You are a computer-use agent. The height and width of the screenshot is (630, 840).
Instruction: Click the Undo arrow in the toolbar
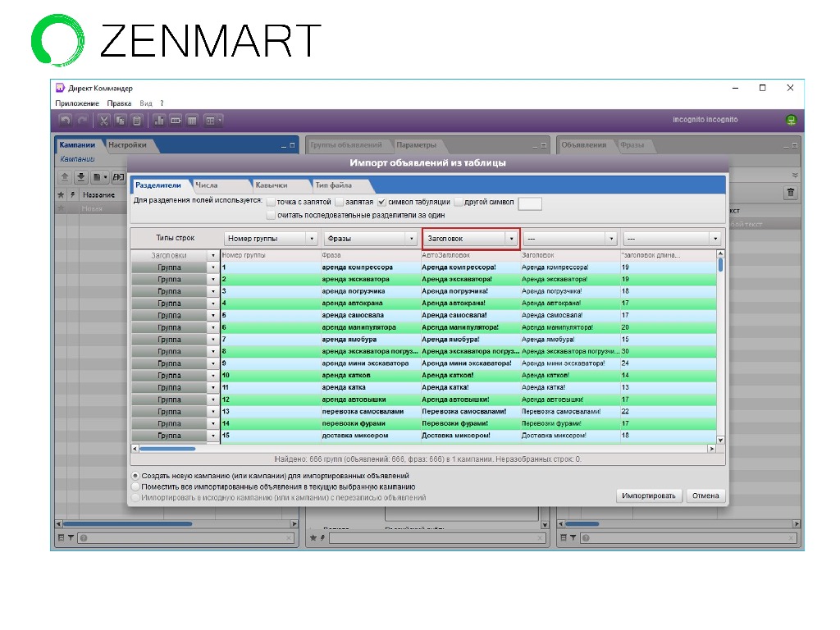point(66,121)
